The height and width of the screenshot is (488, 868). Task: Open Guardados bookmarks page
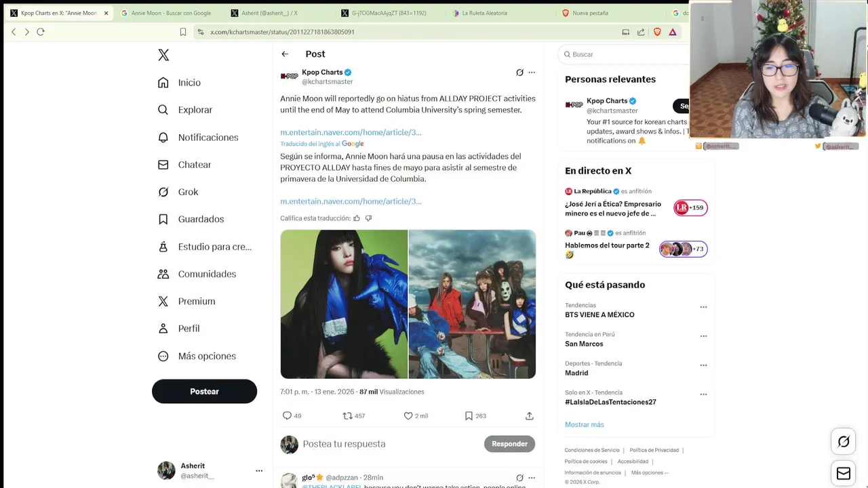(191, 219)
